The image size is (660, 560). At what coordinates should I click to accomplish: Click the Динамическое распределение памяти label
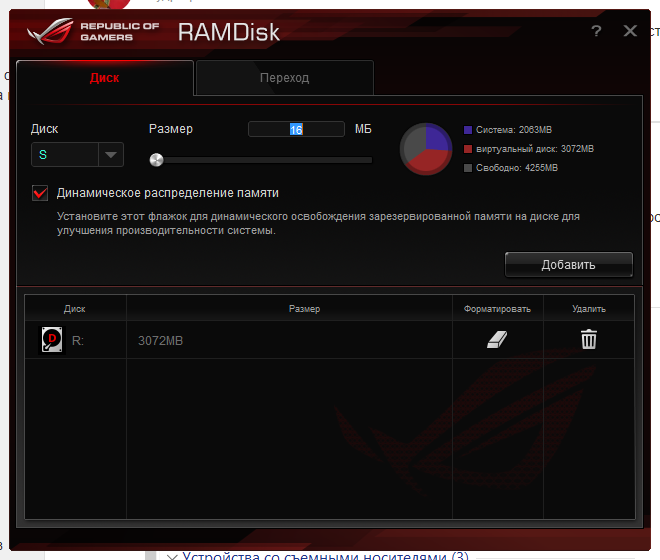click(x=168, y=193)
